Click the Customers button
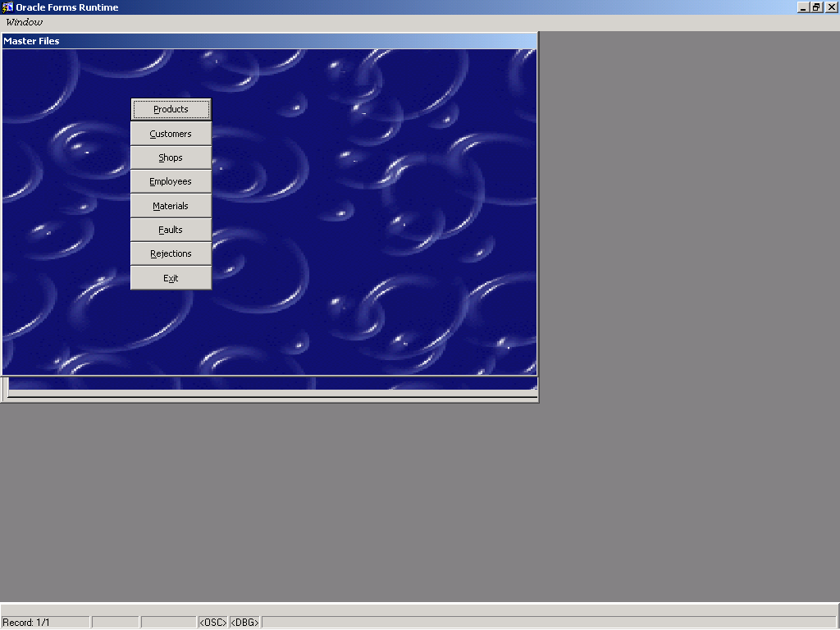 (171, 134)
